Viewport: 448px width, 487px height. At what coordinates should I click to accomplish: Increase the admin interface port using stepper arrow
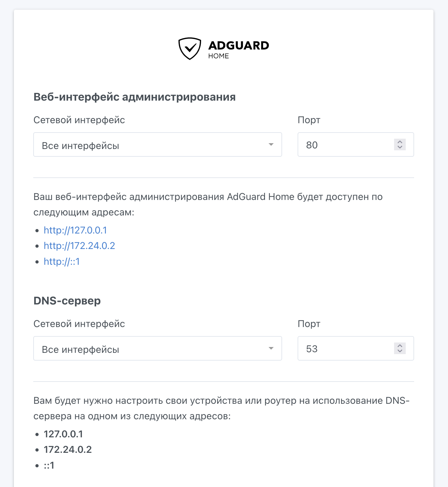coord(400,142)
